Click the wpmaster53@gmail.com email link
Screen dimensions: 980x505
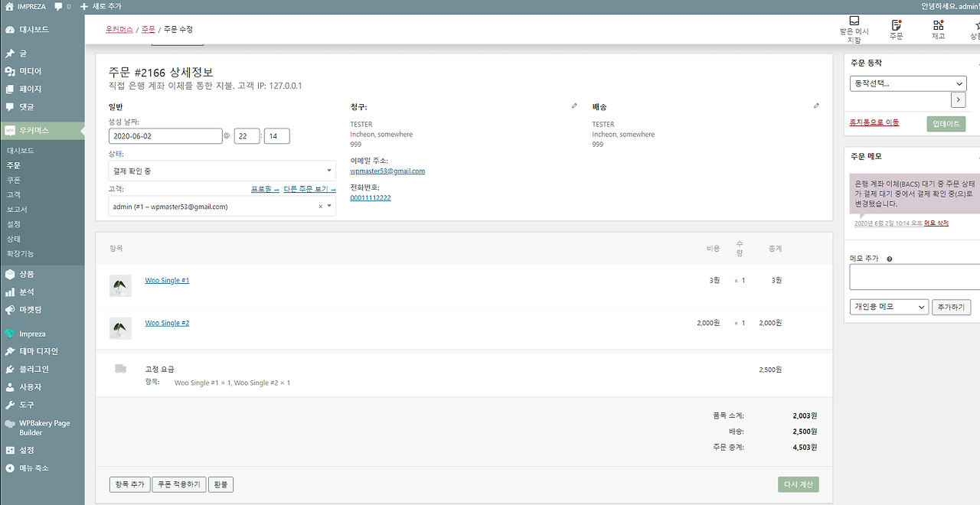click(x=387, y=171)
